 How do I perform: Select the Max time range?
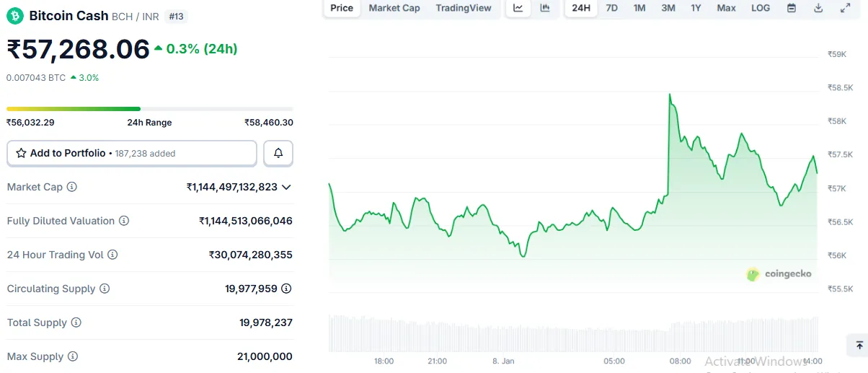727,8
